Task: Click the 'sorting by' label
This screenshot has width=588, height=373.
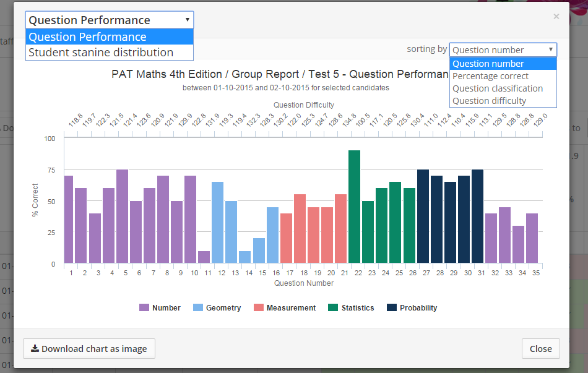Action: 426,49
